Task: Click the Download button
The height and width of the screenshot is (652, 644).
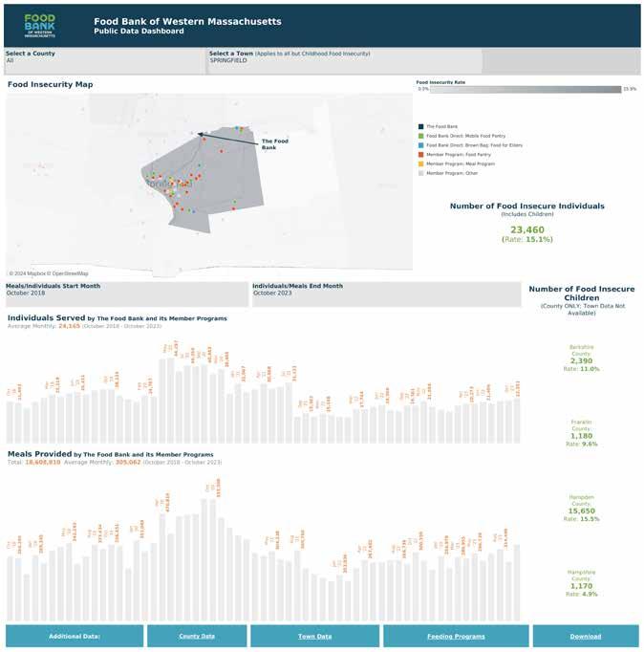Action: pyautogui.click(x=586, y=637)
